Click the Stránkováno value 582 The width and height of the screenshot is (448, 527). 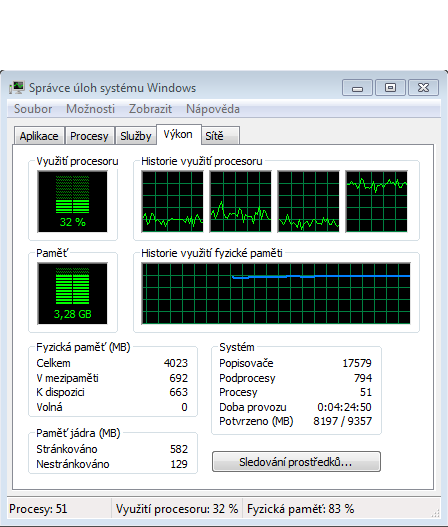pyautogui.click(x=178, y=449)
